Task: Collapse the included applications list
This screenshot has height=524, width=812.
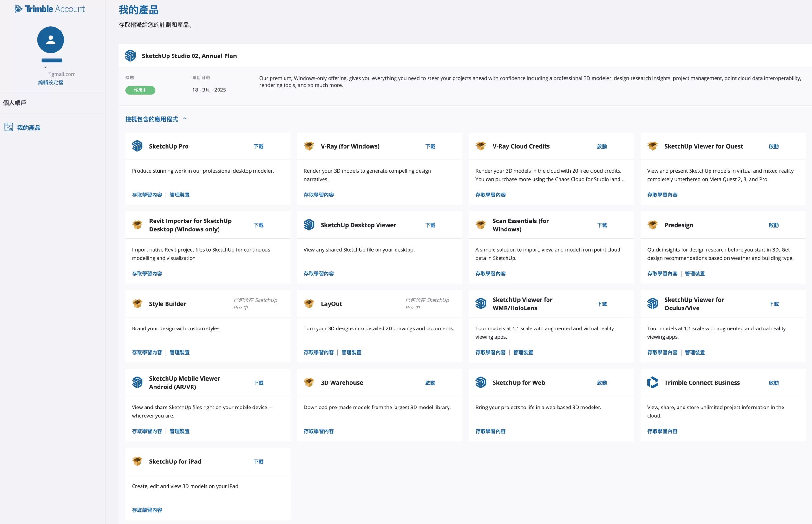Action: (151, 119)
